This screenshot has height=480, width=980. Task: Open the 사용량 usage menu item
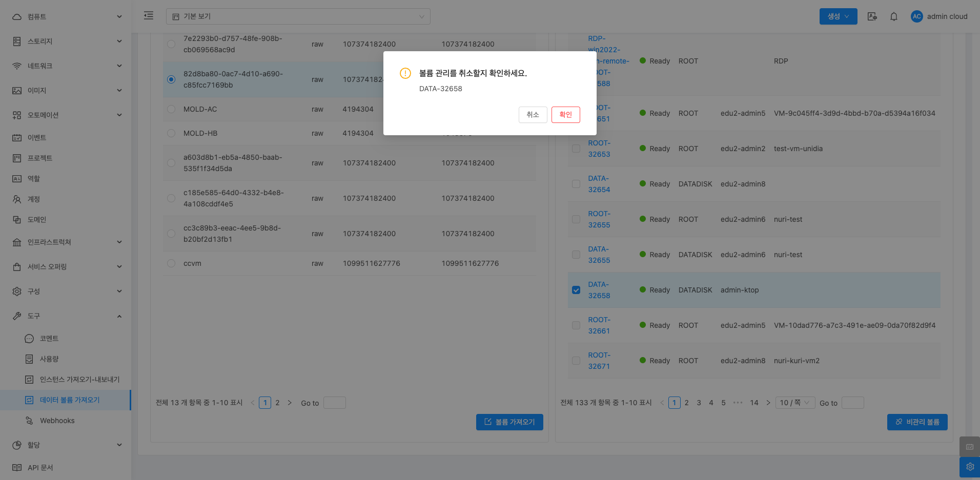pyautogui.click(x=49, y=359)
